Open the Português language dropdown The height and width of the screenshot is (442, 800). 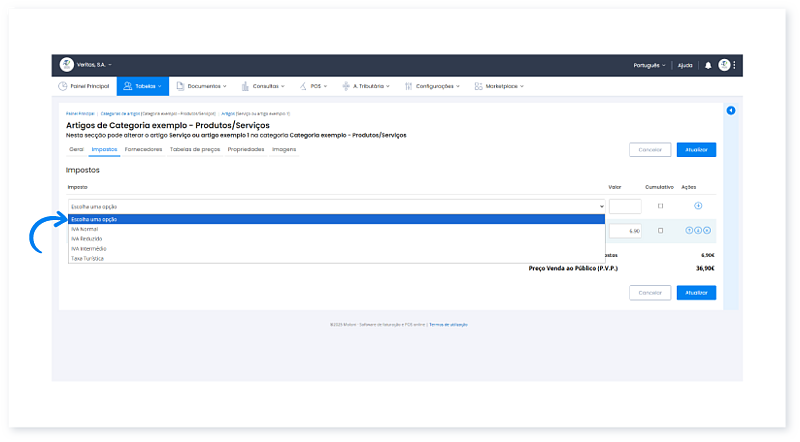click(x=650, y=65)
